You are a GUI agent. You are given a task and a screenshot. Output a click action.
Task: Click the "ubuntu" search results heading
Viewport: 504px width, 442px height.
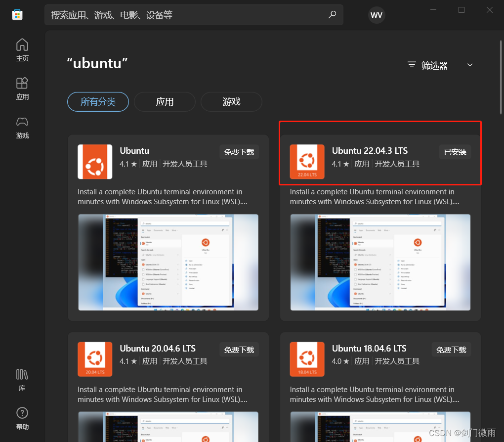[x=97, y=63]
